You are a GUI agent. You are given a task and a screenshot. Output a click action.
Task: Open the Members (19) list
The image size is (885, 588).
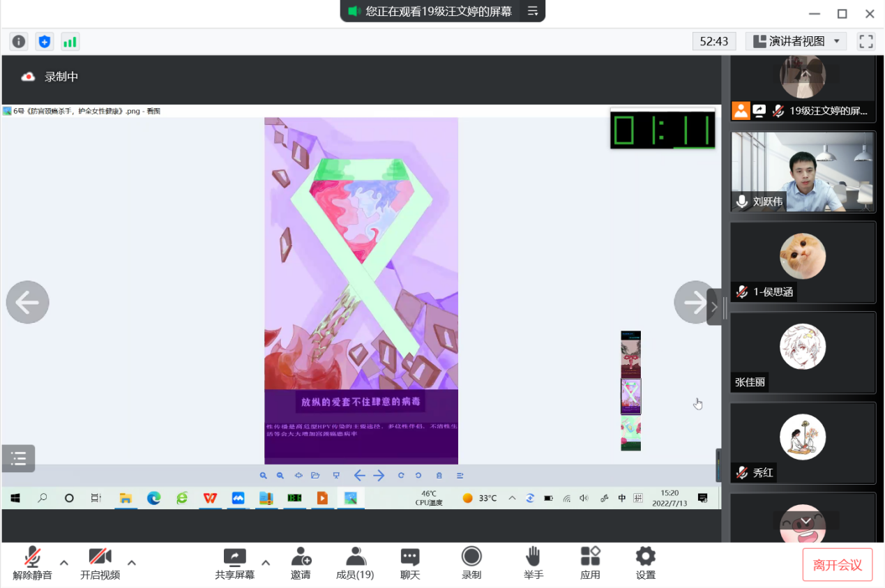(x=355, y=563)
